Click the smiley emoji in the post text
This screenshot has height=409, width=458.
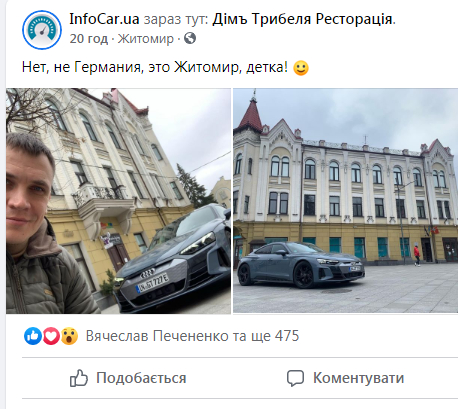tap(301, 68)
